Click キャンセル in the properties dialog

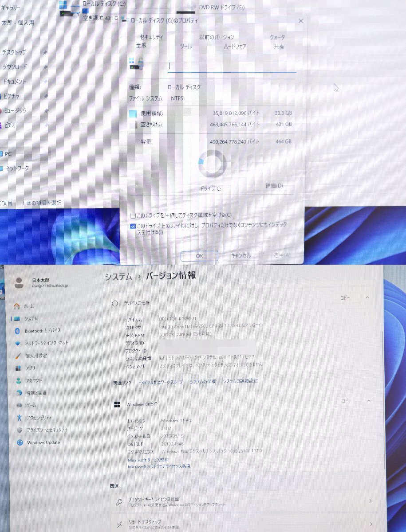(x=241, y=256)
